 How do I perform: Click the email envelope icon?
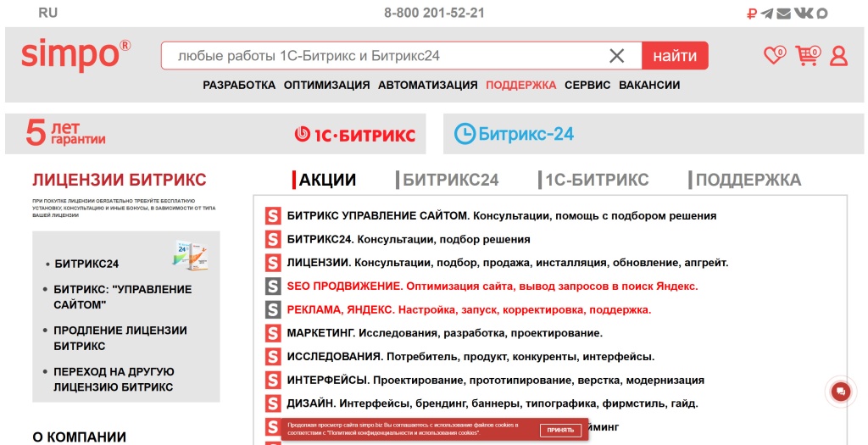783,14
